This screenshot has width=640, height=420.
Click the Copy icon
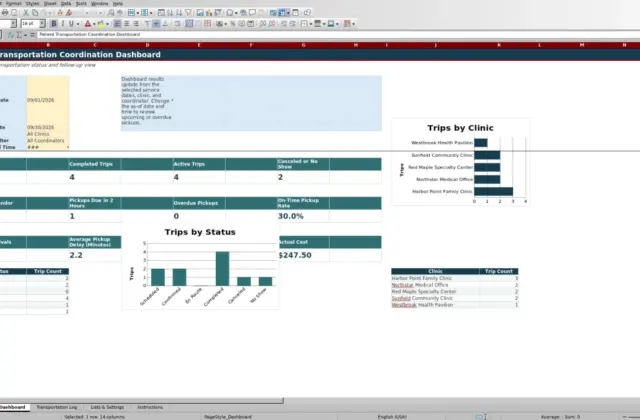(35, 13)
